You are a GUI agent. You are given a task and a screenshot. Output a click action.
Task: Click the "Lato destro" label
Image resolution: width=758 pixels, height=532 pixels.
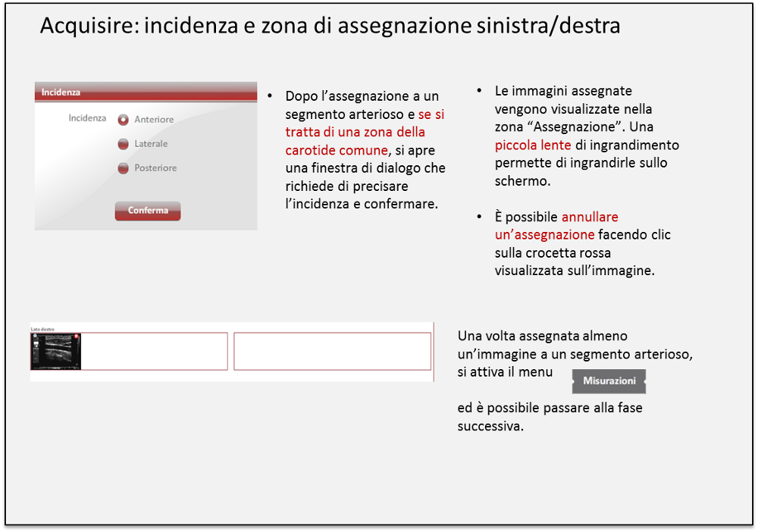click(42, 329)
